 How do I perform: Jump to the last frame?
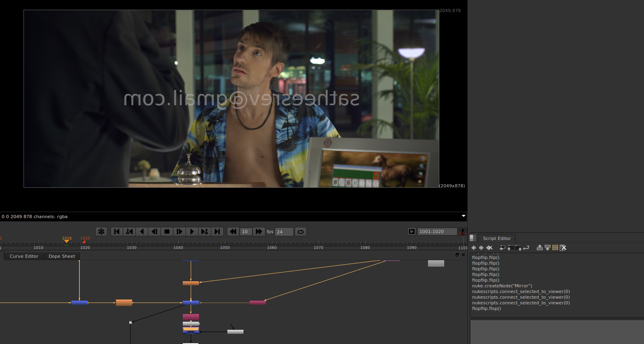(217, 231)
